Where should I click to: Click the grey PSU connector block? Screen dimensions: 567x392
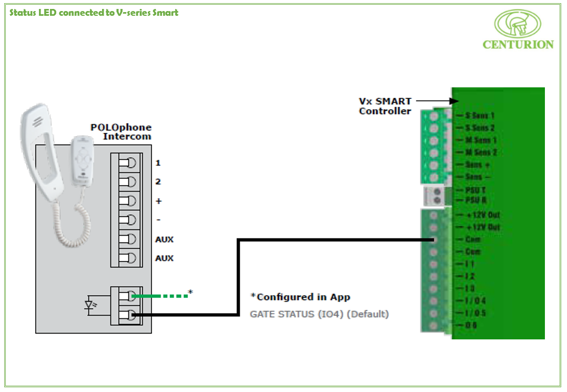coord(433,196)
